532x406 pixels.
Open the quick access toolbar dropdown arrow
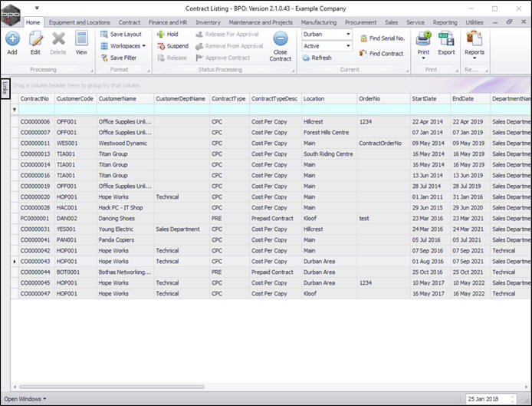click(x=37, y=8)
